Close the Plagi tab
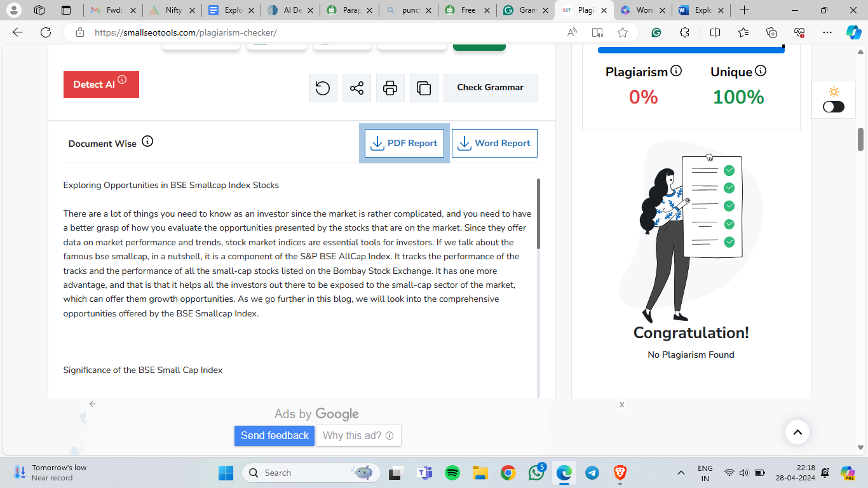The image size is (868, 488). coord(604,10)
